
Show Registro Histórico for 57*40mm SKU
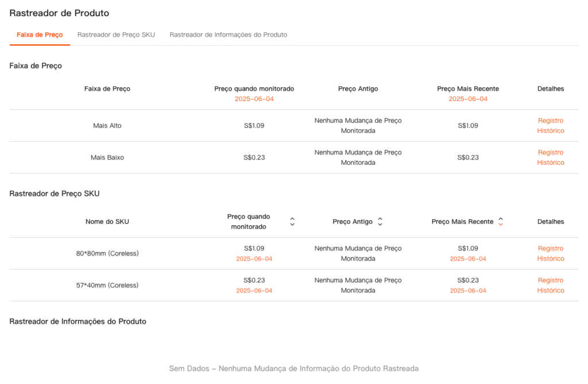point(550,285)
